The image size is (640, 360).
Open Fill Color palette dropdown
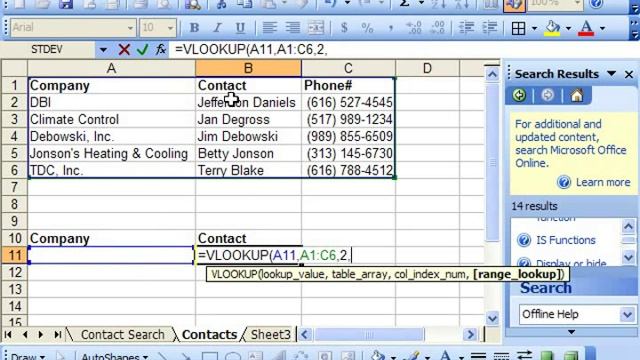(568, 28)
